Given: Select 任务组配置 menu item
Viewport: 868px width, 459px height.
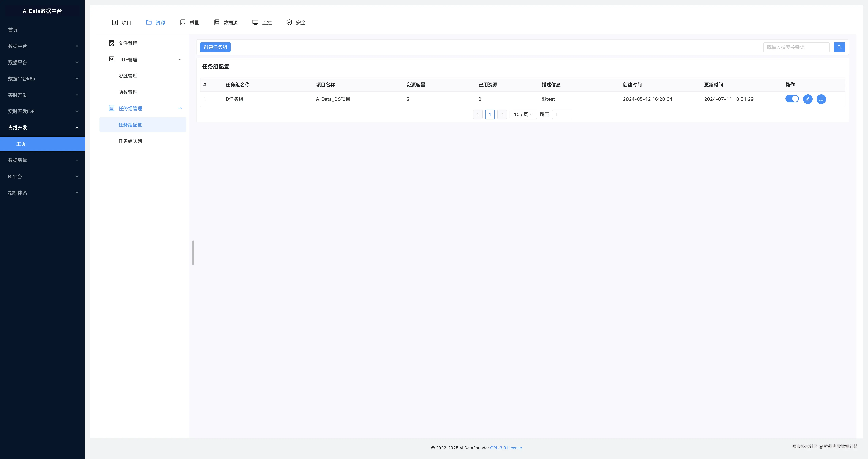Looking at the screenshot, I should point(142,125).
